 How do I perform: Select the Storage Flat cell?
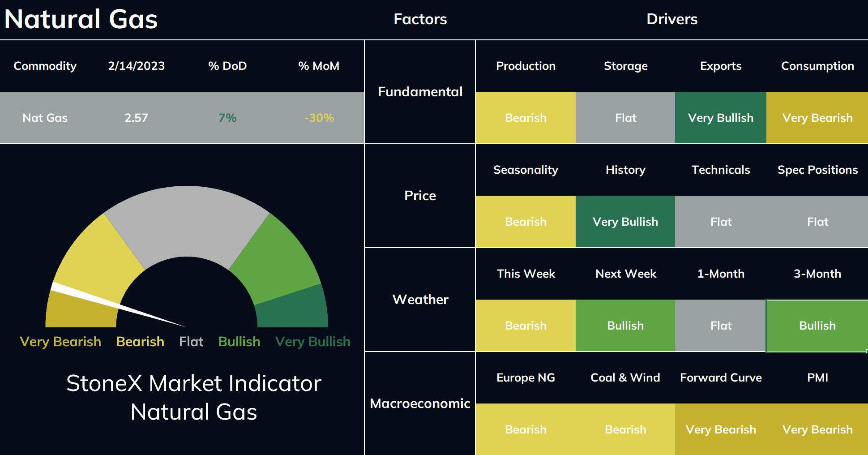pos(625,118)
